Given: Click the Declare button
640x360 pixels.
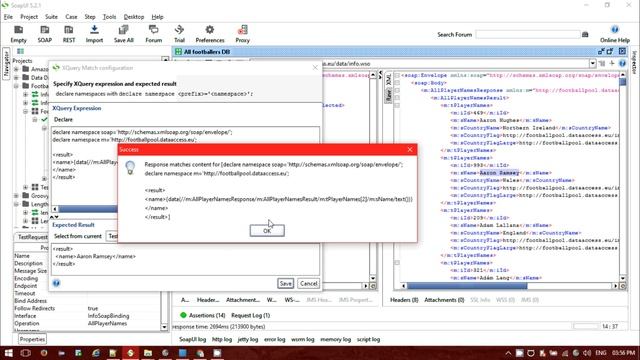Looking at the screenshot, I should click(63, 120).
